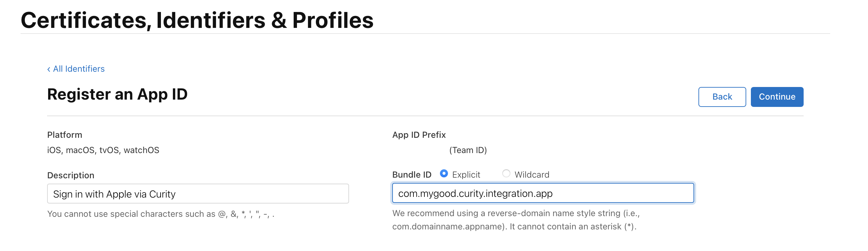Viewport: 868px width, 251px height.
Task: Focus the Description text field
Action: point(198,194)
